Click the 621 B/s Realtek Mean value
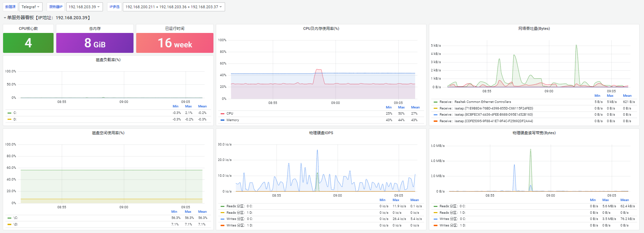This screenshot has width=644, height=233. tap(629, 102)
